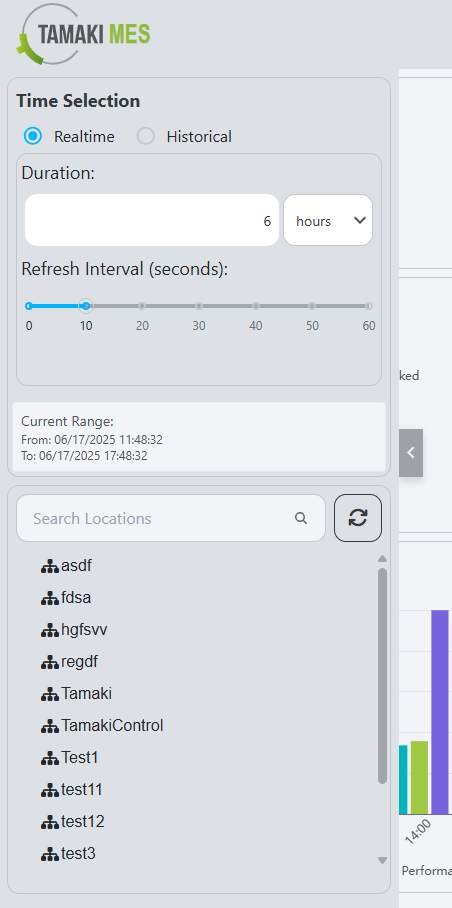The height and width of the screenshot is (908, 452).
Task: Click the hierarchy icon beside TamakiControl
Action: click(50, 726)
